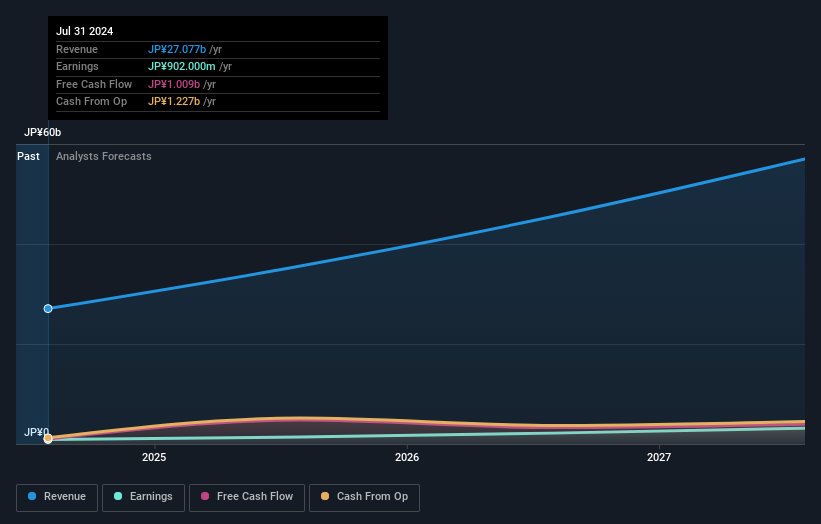The image size is (821, 524).
Task: Click the Jul 31 2024 tooltip date
Action: (84, 31)
